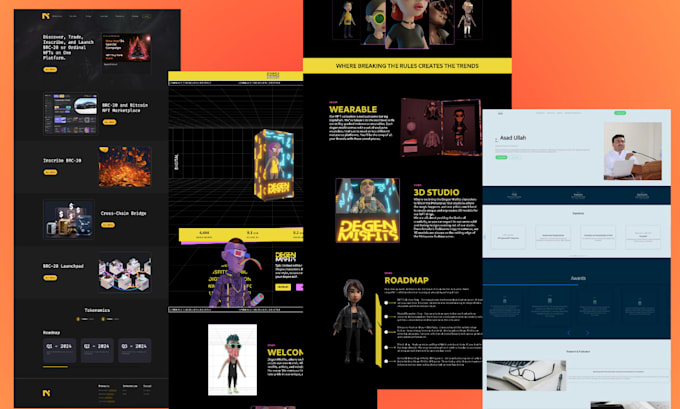Select the first white roadmap bullet point
Image resolution: width=680 pixels, height=409 pixels.
[386, 303]
